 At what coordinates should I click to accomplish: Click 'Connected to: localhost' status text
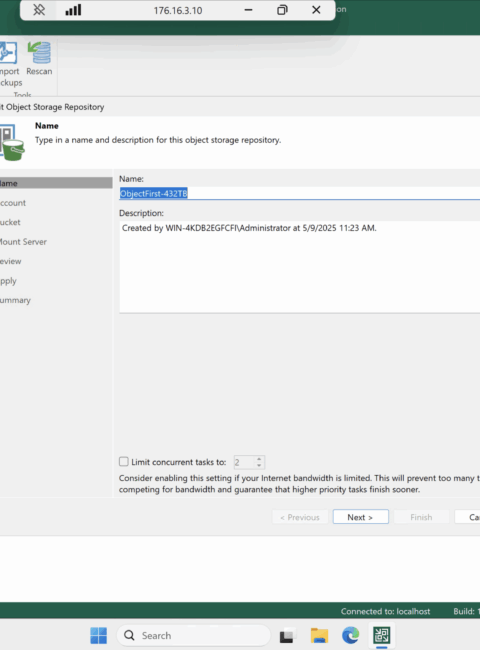pyautogui.click(x=385, y=611)
